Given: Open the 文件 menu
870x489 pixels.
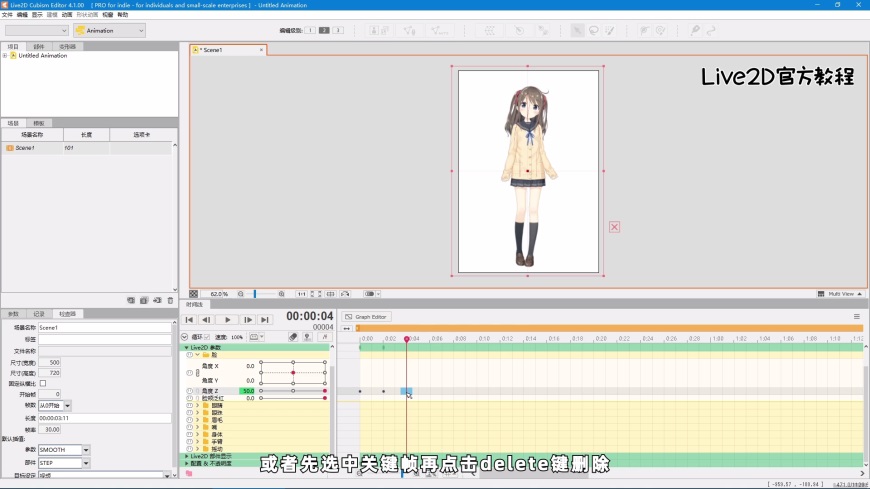Looking at the screenshot, I should (x=7, y=14).
